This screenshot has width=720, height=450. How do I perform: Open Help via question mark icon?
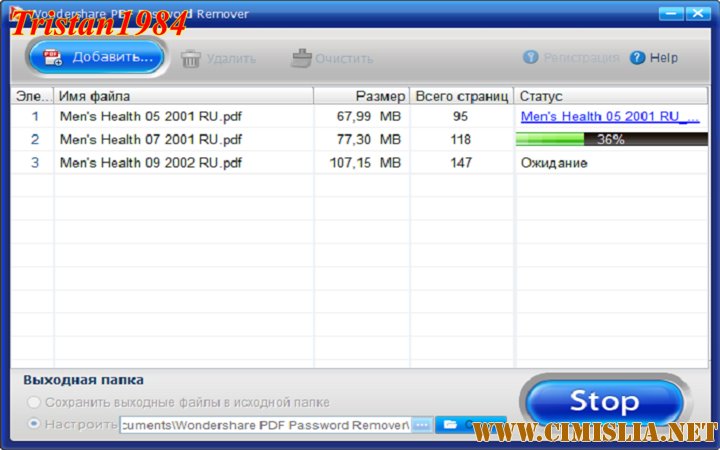[638, 57]
